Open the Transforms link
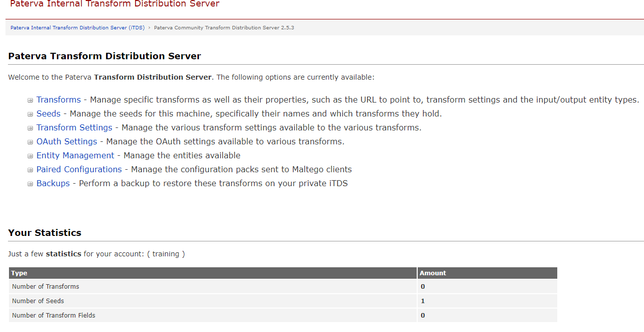Image resolution: width=644 pixels, height=332 pixels. click(x=58, y=100)
